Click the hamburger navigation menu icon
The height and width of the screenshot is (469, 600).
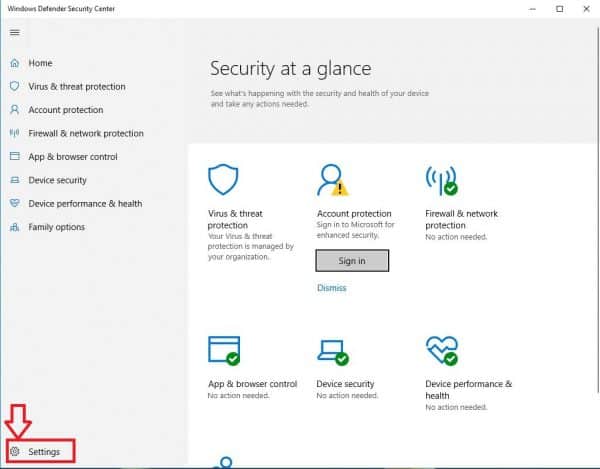click(14, 32)
